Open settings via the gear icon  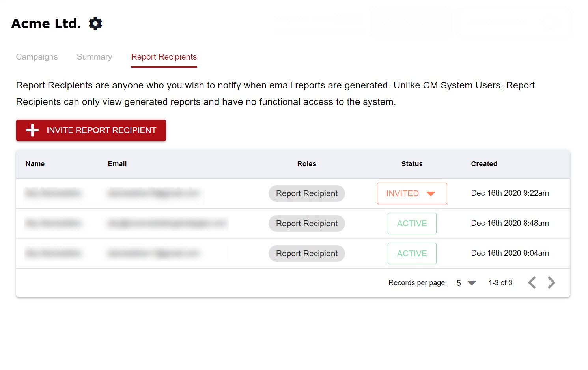pyautogui.click(x=95, y=23)
